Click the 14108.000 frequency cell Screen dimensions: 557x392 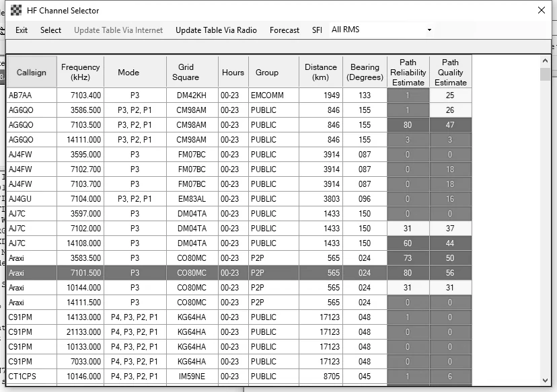(x=80, y=243)
